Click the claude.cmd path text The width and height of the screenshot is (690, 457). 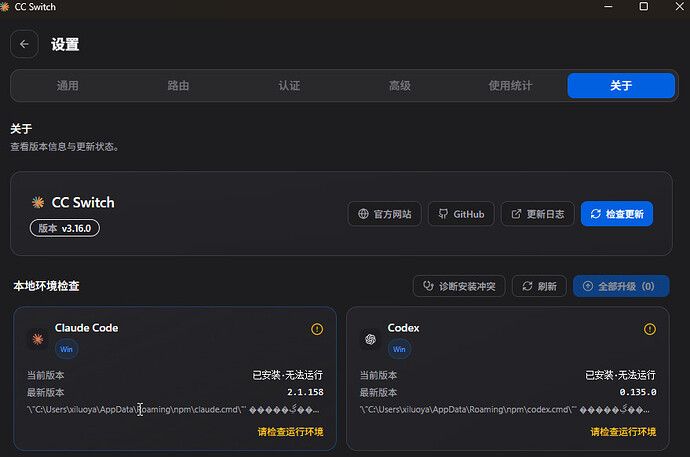tap(173, 409)
